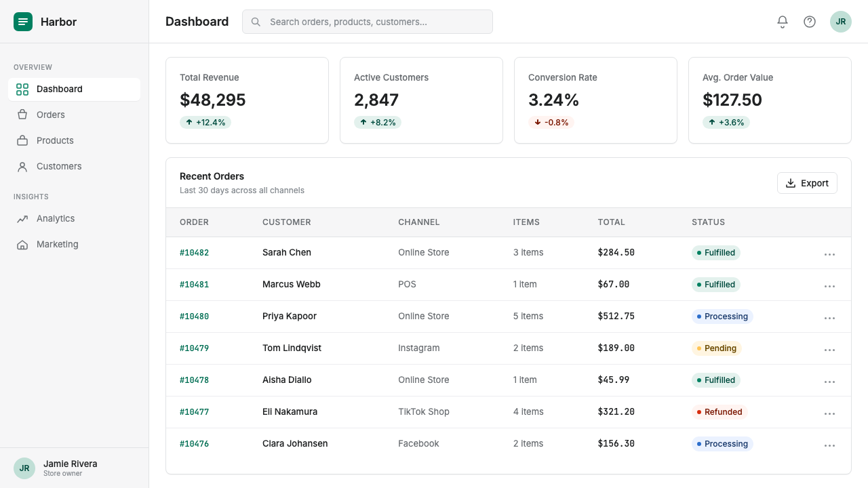The image size is (868, 488).
Task: Click the Active Customers +8.2% badge
Action: (378, 123)
